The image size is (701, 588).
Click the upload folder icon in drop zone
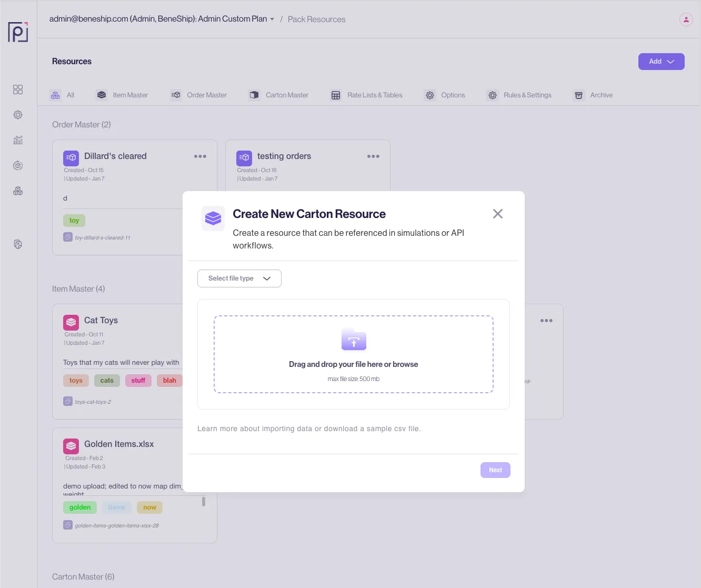click(x=354, y=339)
